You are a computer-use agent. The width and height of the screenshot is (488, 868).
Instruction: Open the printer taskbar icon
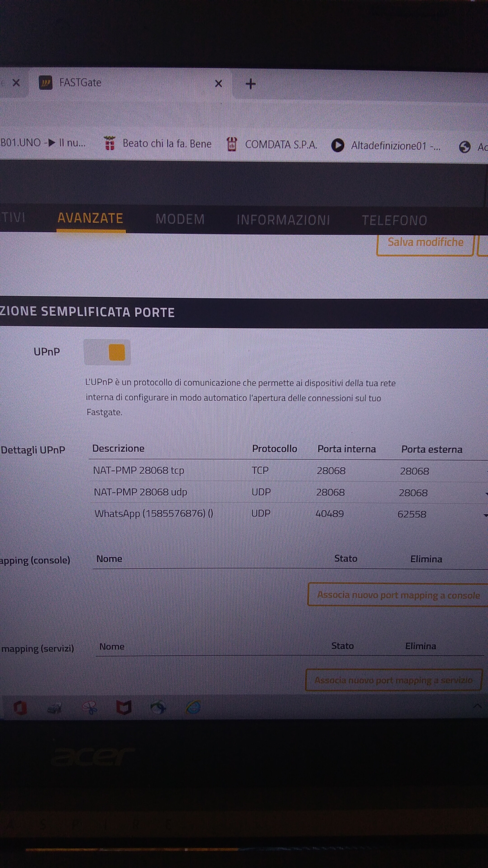(54, 708)
